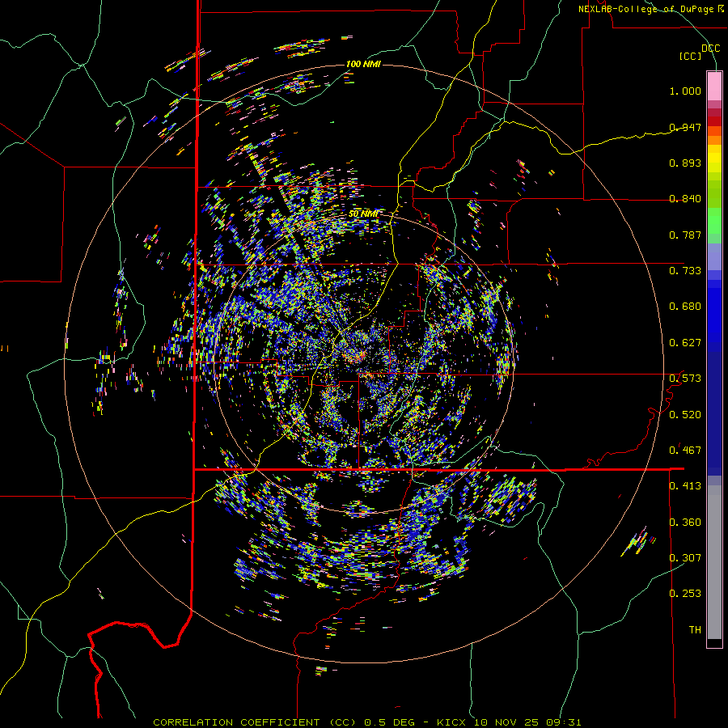
Task: Pick the gray band on the color scale
Action: coord(714,562)
